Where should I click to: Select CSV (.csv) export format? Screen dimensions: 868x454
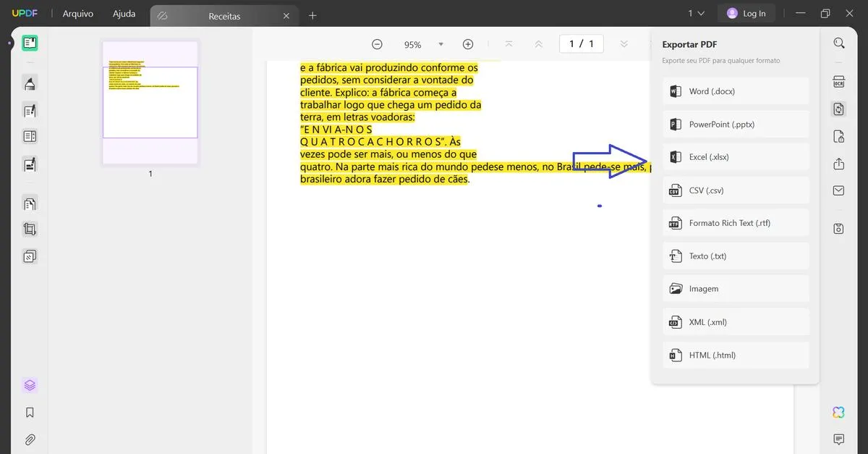pyautogui.click(x=735, y=190)
